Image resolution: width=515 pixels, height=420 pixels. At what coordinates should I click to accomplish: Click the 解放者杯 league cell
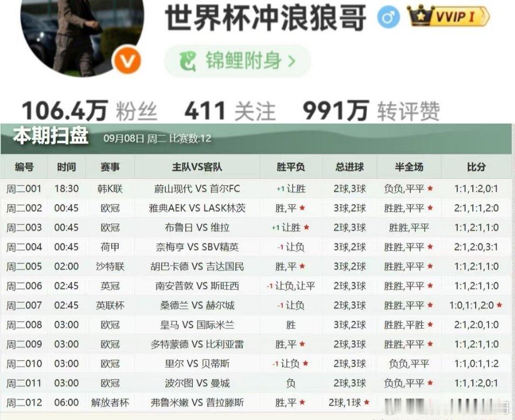pyautogui.click(x=110, y=402)
